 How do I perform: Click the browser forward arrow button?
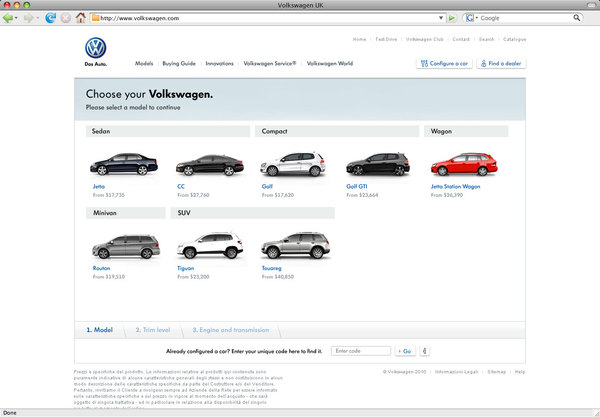(x=29, y=18)
